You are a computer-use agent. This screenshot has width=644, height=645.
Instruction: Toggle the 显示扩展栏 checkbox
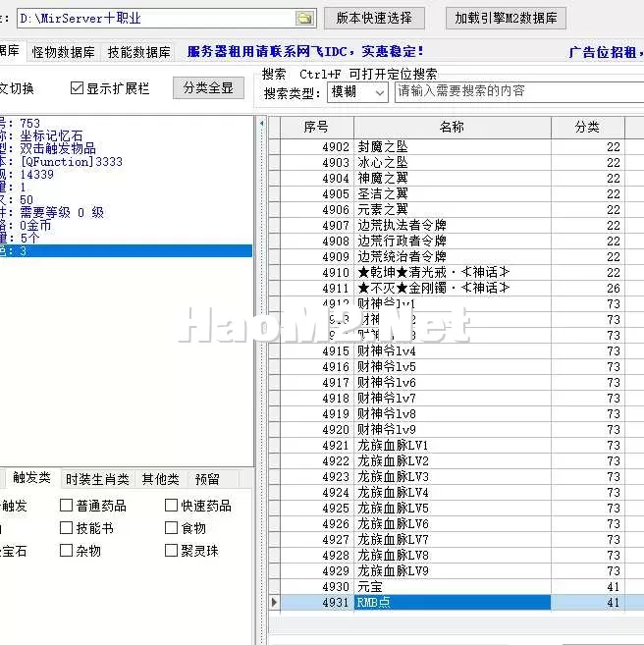[77, 88]
